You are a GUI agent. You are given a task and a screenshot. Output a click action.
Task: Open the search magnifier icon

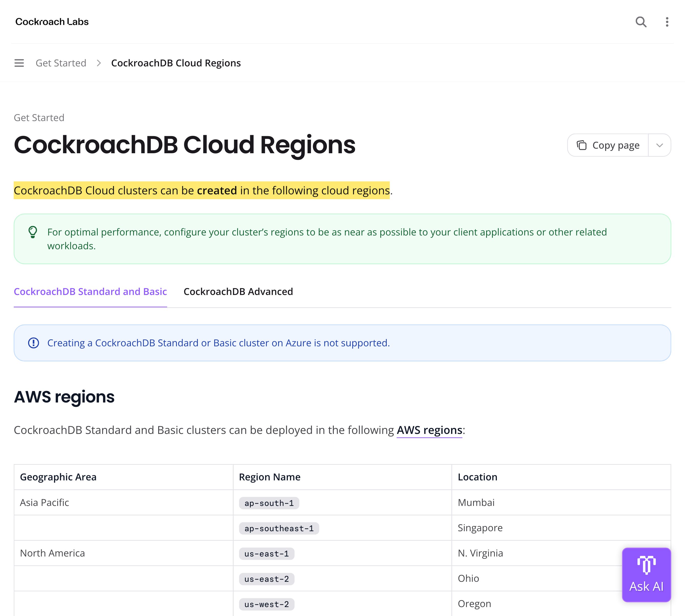pyautogui.click(x=641, y=22)
